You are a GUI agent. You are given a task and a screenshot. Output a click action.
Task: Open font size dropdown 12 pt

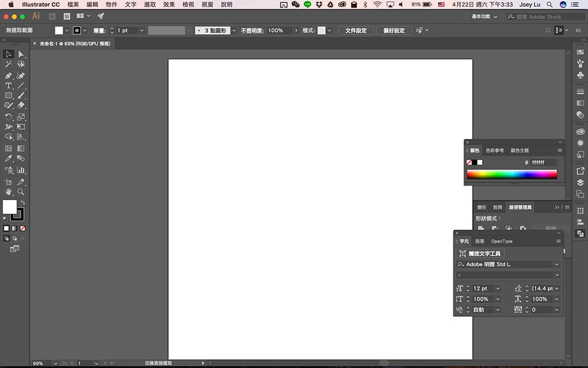click(x=498, y=289)
